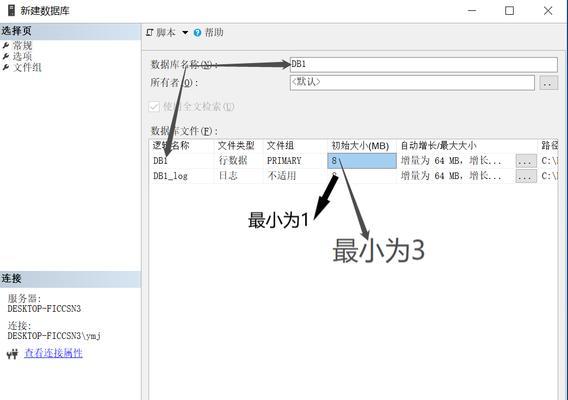The height and width of the screenshot is (400, 568).
Task: Click the Script (脚本) toolbar icon
Action: tap(150, 33)
